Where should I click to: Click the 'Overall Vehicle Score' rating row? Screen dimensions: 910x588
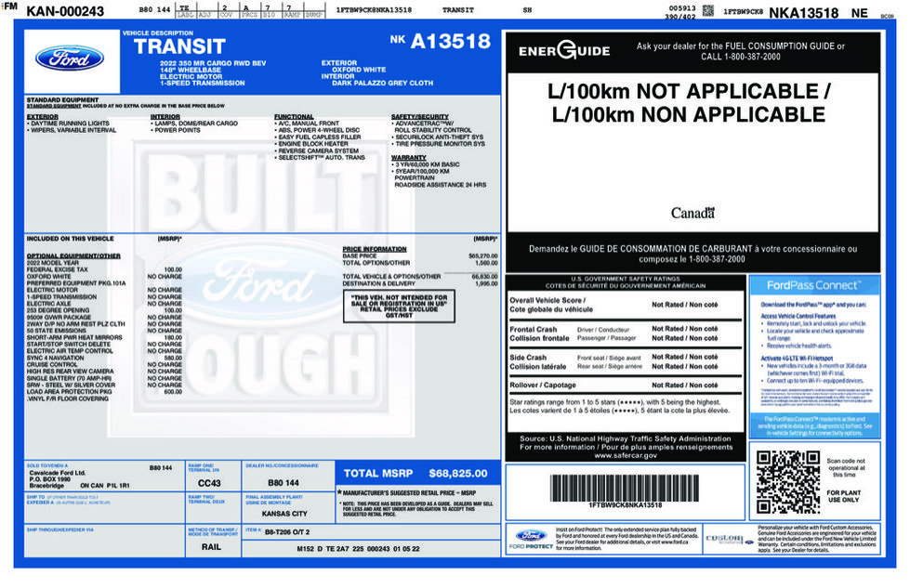(x=625, y=305)
